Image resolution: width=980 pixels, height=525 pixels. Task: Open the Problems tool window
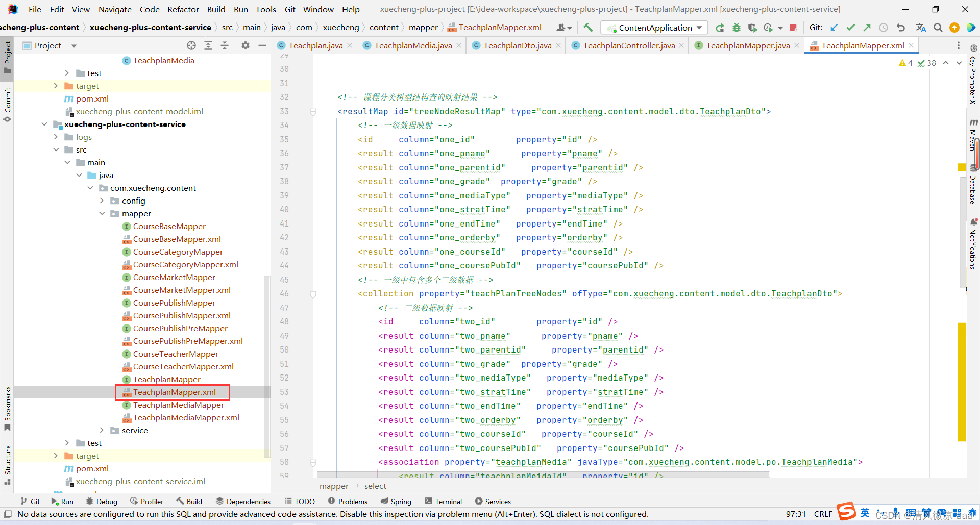click(348, 502)
